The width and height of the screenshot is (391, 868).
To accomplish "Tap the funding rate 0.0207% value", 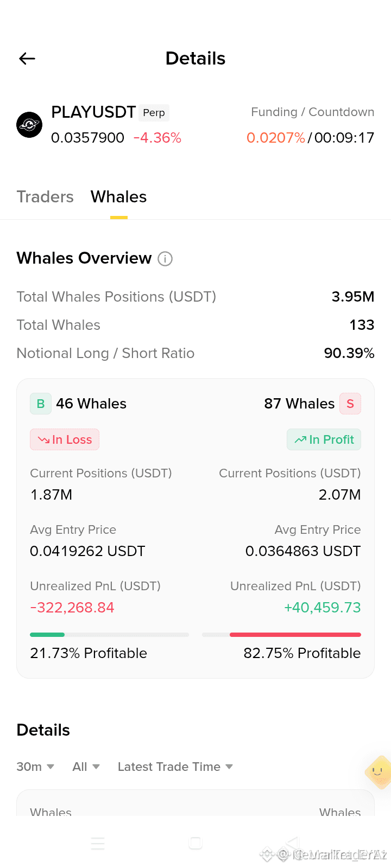I will coord(276,138).
